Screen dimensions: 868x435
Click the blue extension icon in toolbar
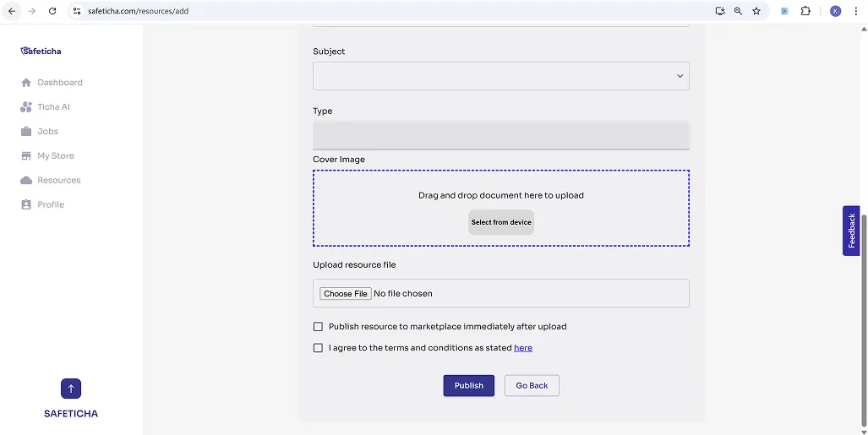click(x=784, y=11)
